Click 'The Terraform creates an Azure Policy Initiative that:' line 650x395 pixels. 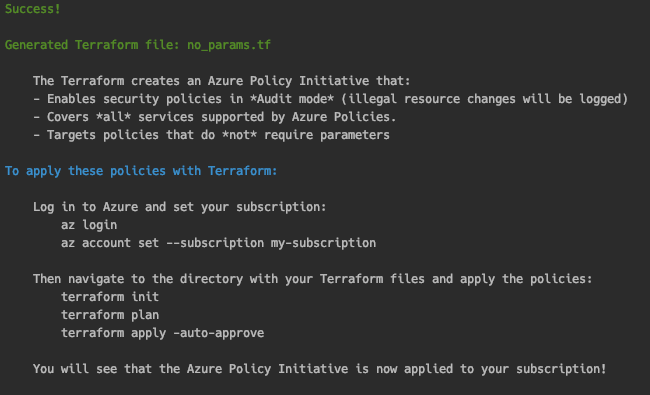[x=222, y=81]
